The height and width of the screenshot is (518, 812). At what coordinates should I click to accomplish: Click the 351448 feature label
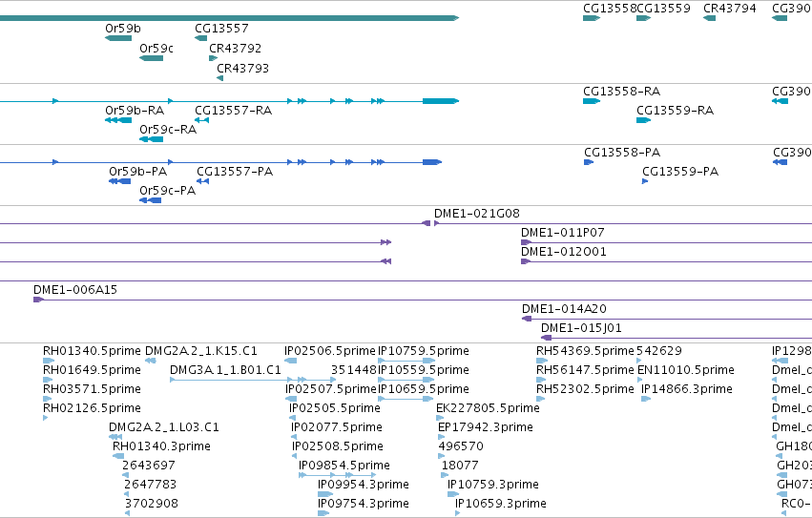coord(354,370)
